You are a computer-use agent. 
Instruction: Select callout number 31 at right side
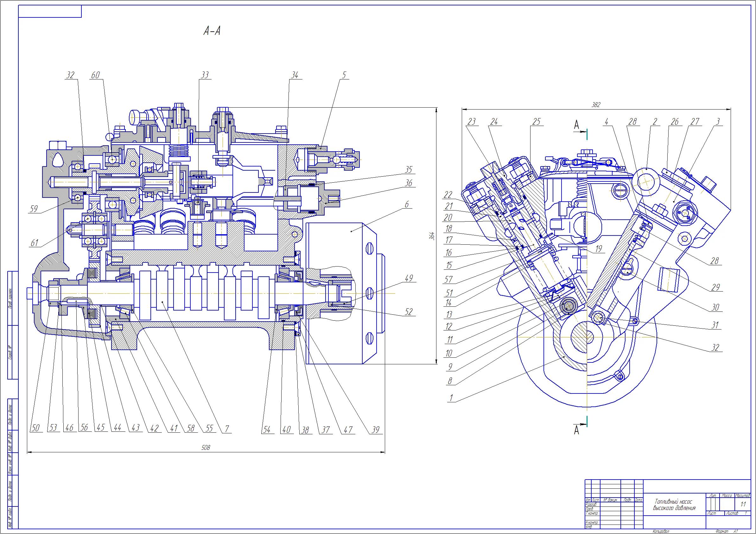715,325
